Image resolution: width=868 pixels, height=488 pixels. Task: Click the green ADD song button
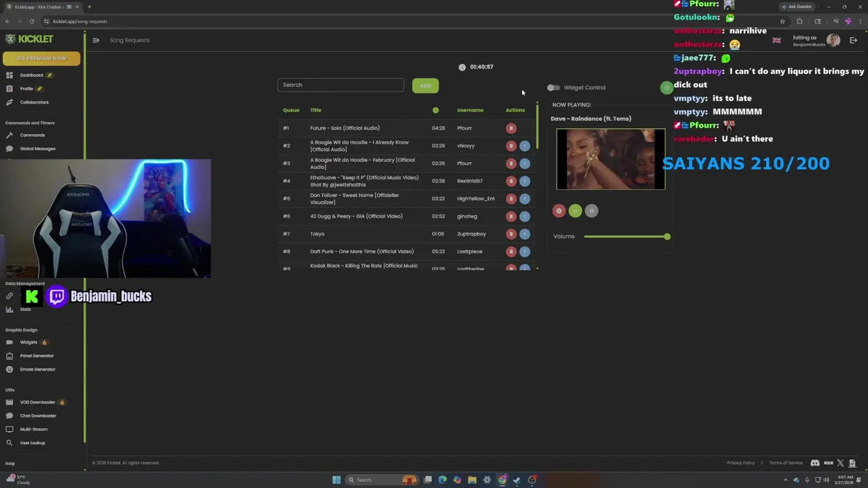click(x=425, y=85)
